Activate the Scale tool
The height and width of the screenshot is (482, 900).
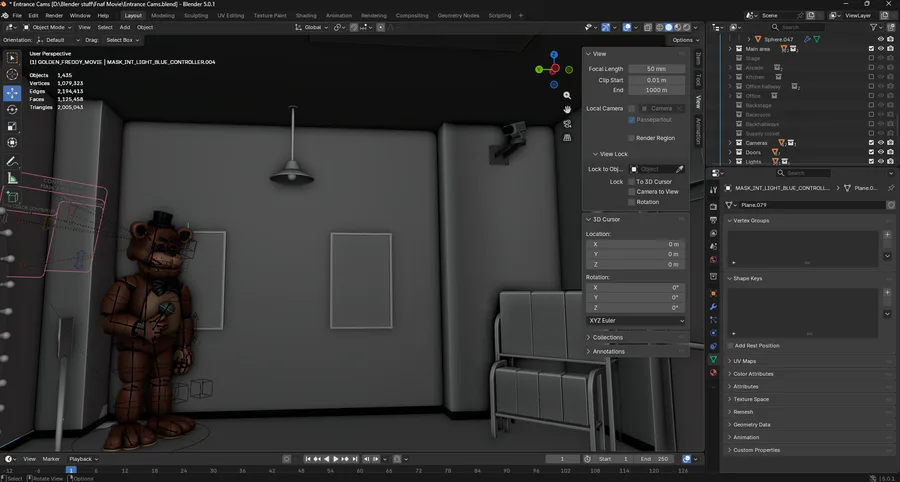12,126
